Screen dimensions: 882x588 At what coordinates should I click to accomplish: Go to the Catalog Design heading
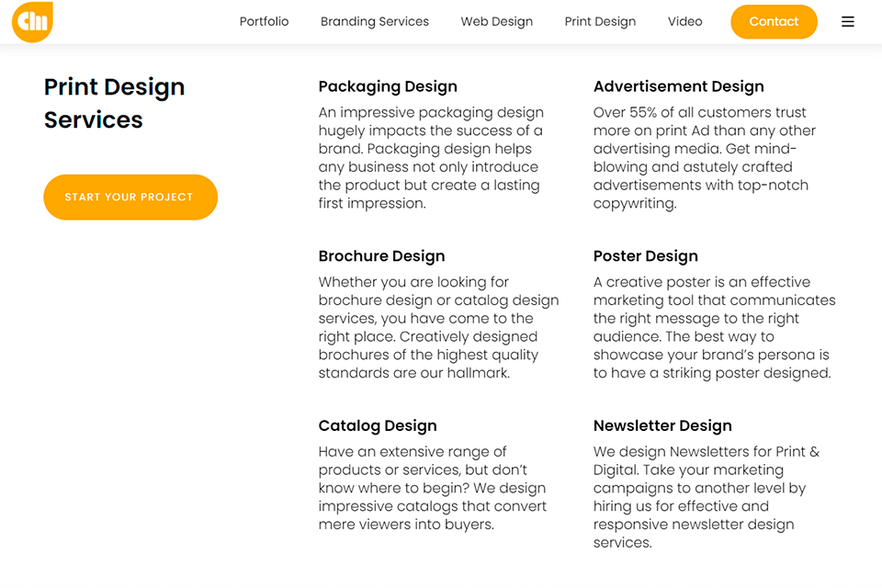pyautogui.click(x=377, y=426)
